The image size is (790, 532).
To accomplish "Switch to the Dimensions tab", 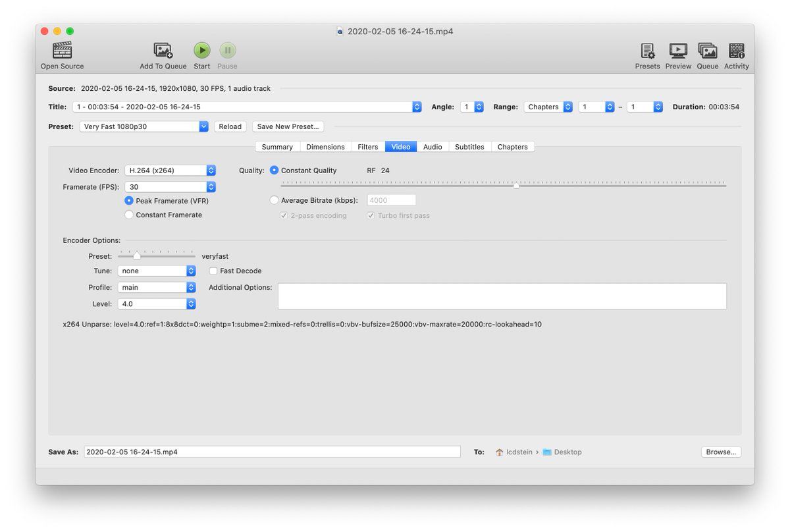I will 325,147.
